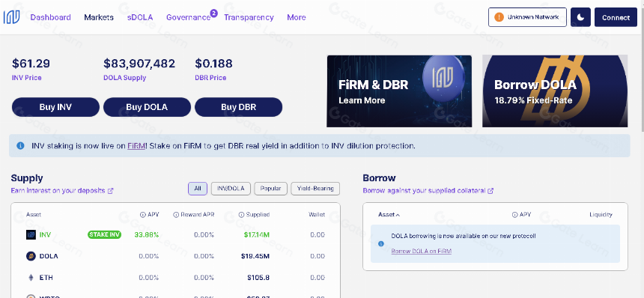Click the info icon next to Supplied
Screen dimensions: 644x298
click(x=241, y=215)
